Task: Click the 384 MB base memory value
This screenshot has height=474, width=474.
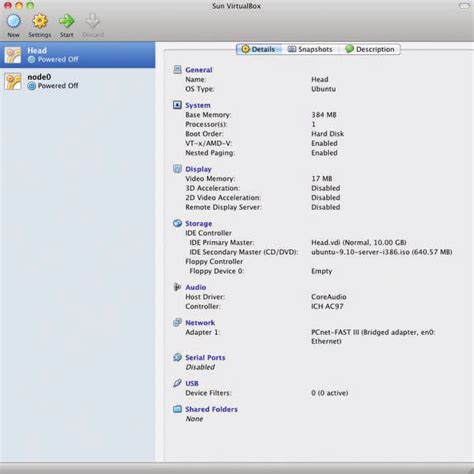Action: click(x=324, y=115)
